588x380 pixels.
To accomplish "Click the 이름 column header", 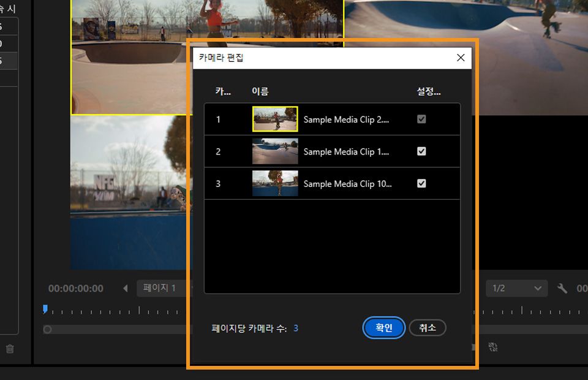I will tap(260, 91).
